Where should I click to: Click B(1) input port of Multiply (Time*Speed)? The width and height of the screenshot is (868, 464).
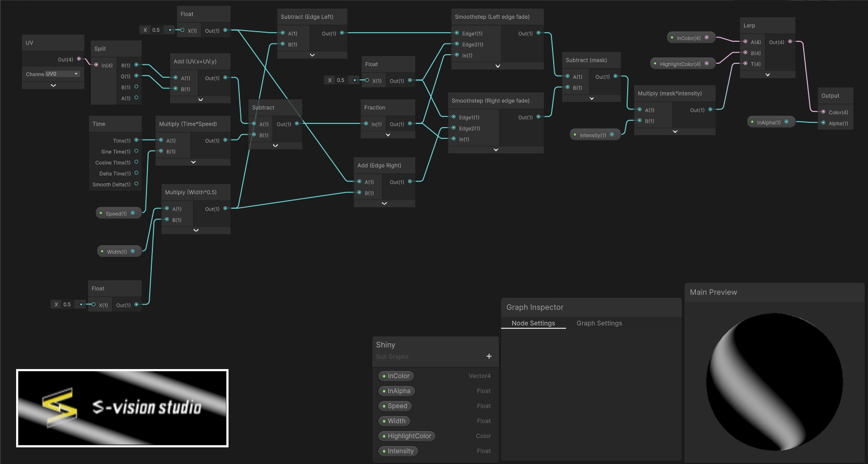coord(161,151)
